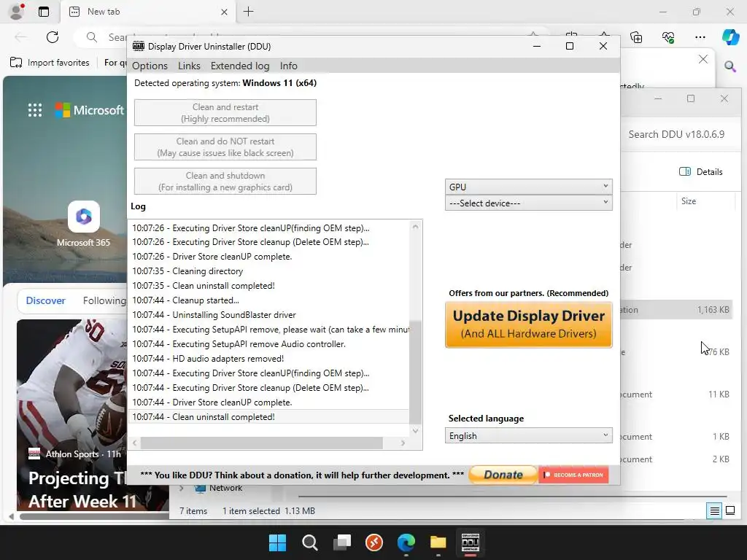This screenshot has width=747, height=560.
Task: Select log line 'Clean uninstall completed!' at 10:07:44
Action: click(x=268, y=416)
